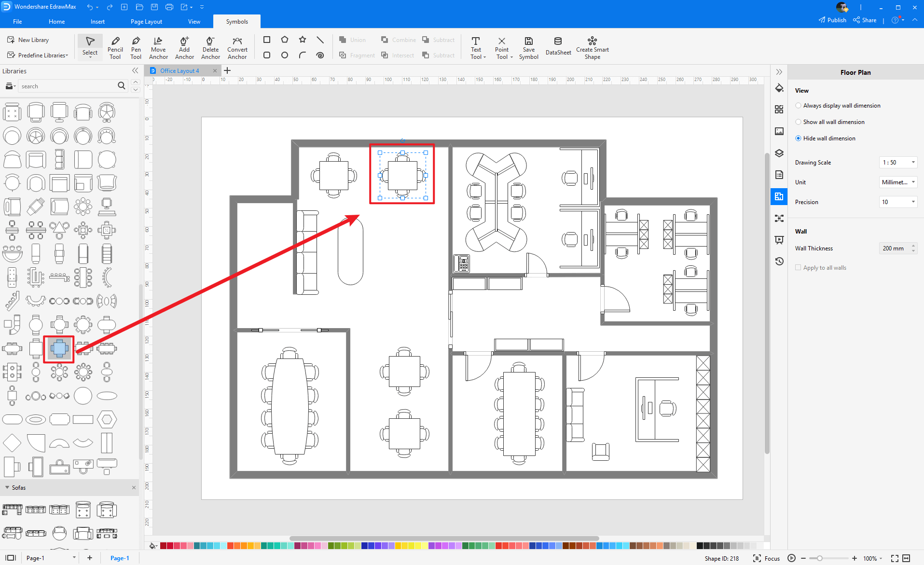Screen dimensions: 924x565
Task: Click the Add Anchor tool
Action: [184, 48]
